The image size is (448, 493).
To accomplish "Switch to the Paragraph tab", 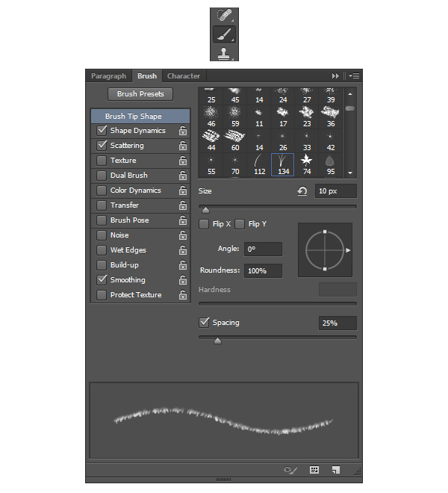I will coord(108,76).
